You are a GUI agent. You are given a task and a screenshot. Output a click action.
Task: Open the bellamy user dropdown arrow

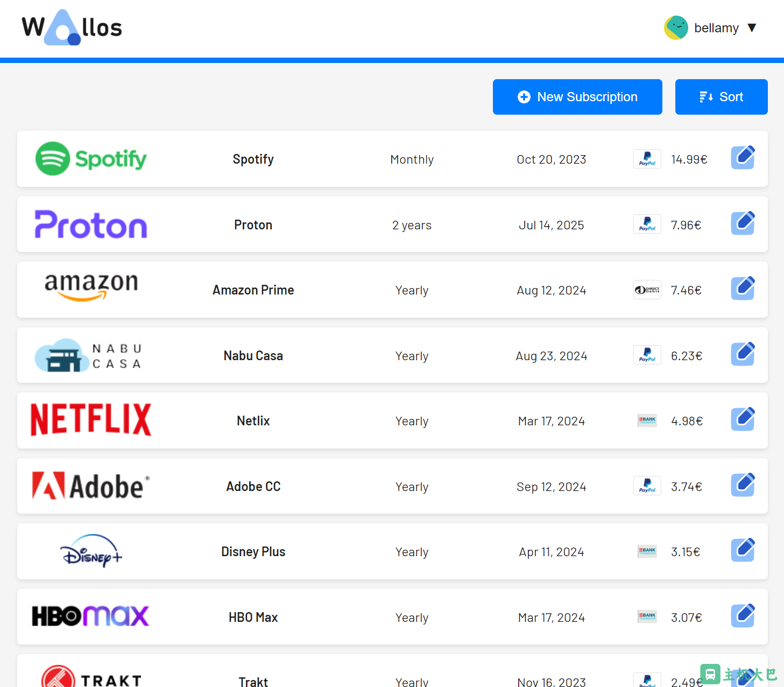[x=752, y=28]
